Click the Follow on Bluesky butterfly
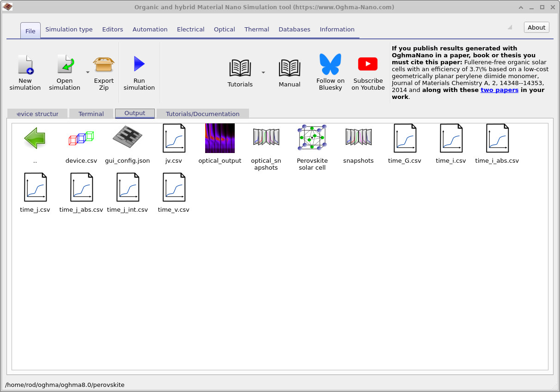The image size is (560, 392). coord(330,64)
